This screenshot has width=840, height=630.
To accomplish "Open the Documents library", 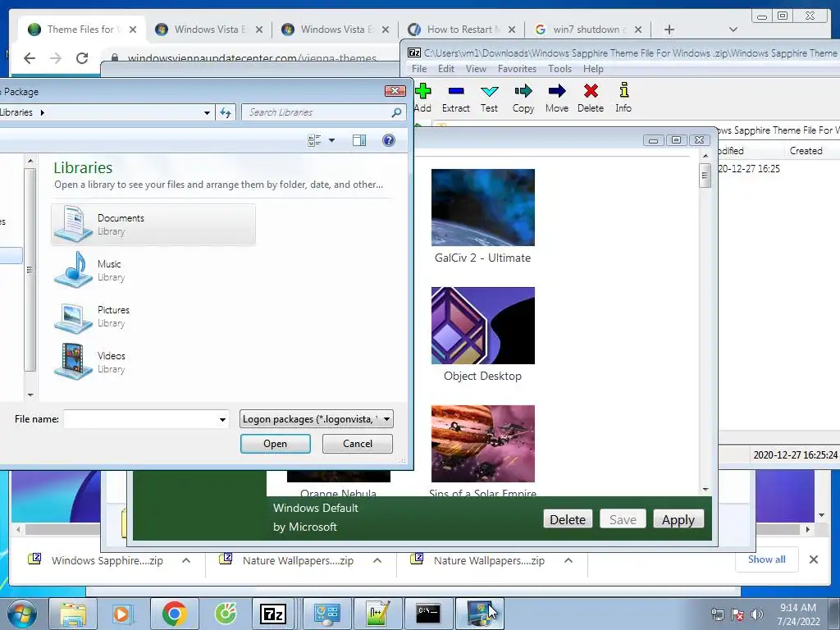I will tap(153, 225).
